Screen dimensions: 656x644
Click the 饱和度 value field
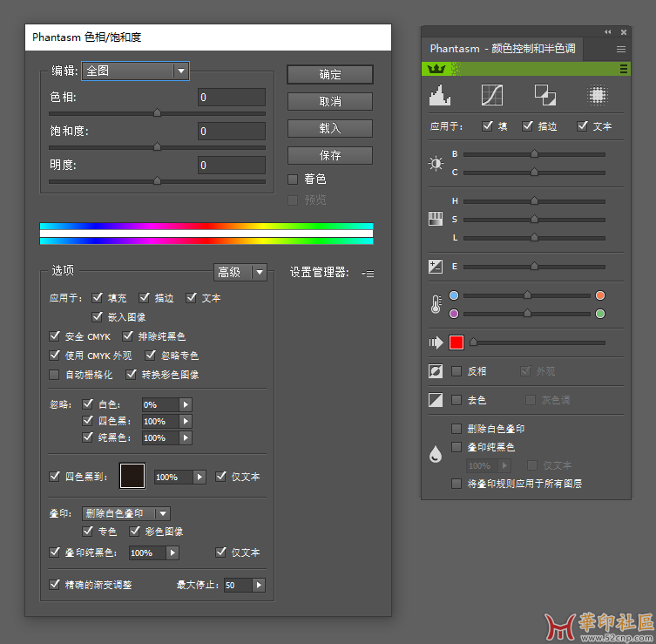pyautogui.click(x=232, y=132)
